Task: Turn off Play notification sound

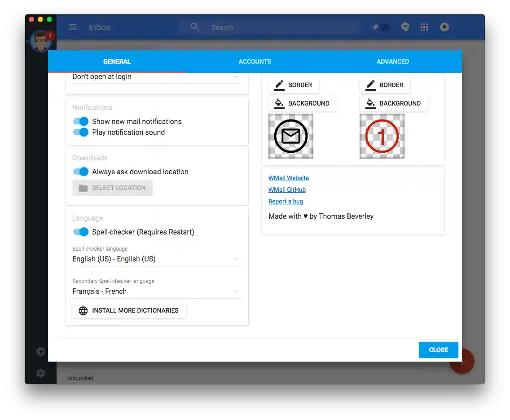Action: (x=80, y=132)
